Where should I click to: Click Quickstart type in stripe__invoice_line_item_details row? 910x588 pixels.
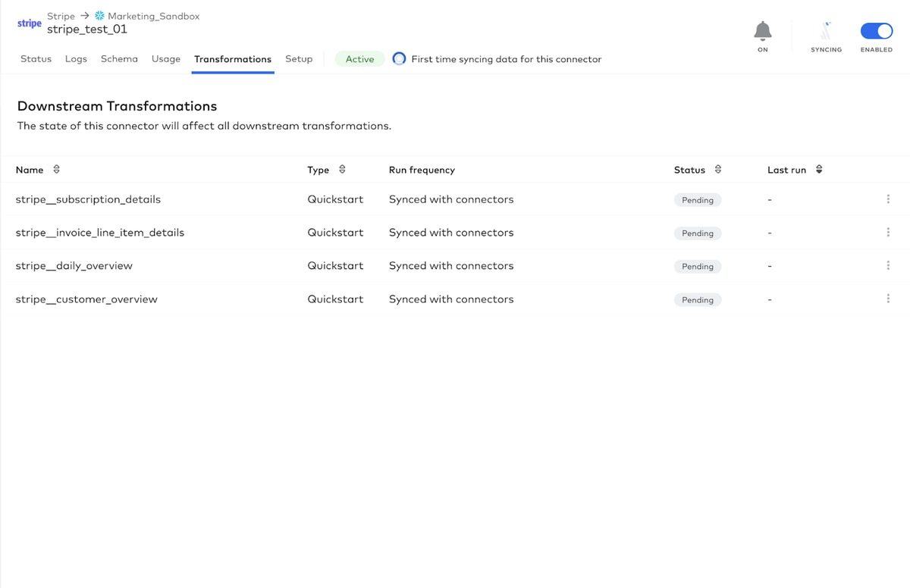point(335,233)
